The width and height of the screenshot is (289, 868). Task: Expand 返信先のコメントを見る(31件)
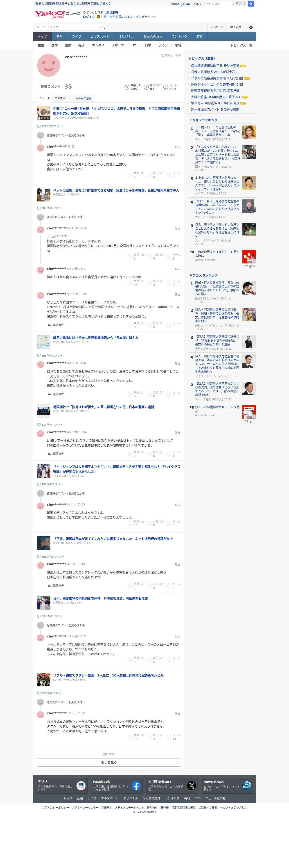click(x=66, y=625)
